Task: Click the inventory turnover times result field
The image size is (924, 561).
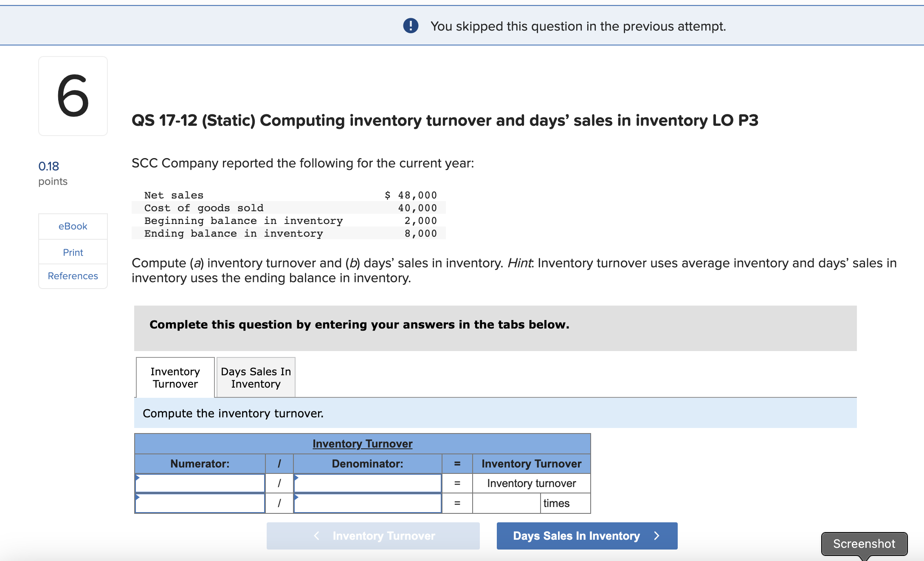Action: pos(506,503)
